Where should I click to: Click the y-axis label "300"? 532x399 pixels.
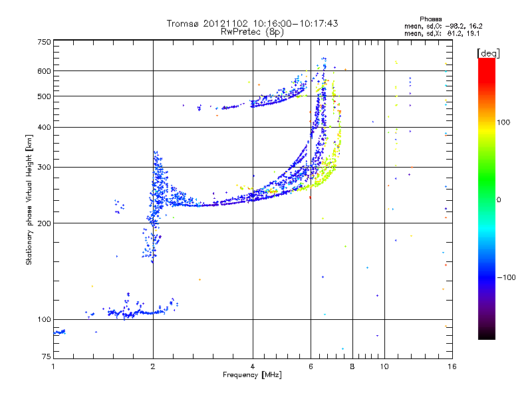[x=44, y=167]
